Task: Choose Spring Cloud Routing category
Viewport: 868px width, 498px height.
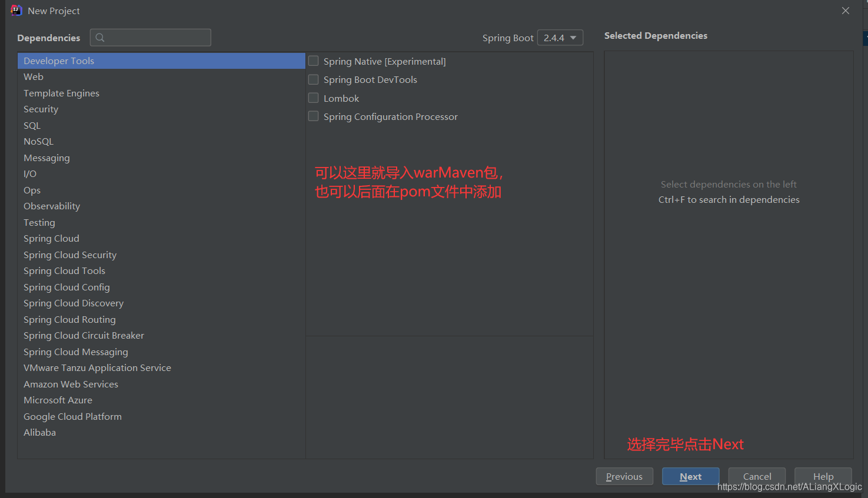Action: (x=161, y=319)
